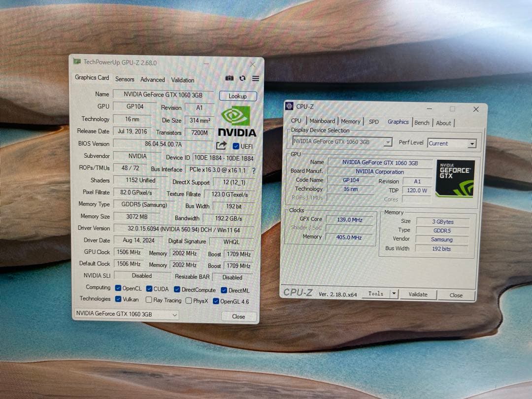Screen dimensions: 532x399
Task: Click the GPU-Z title bar app icon
Action: coord(77,62)
